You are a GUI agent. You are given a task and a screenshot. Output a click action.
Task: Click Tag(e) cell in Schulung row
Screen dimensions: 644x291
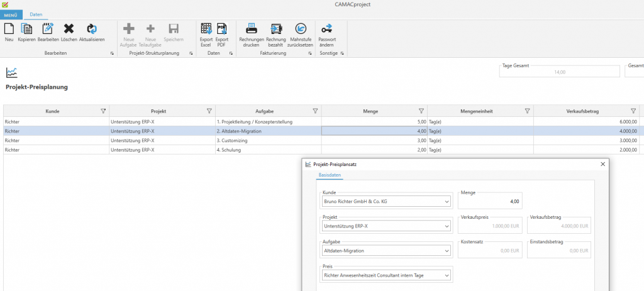pos(480,150)
